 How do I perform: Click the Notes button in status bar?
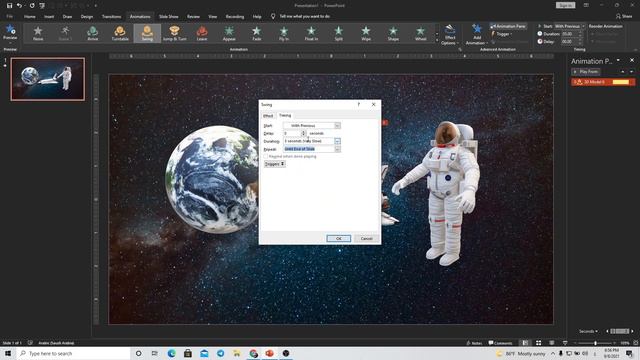point(474,343)
